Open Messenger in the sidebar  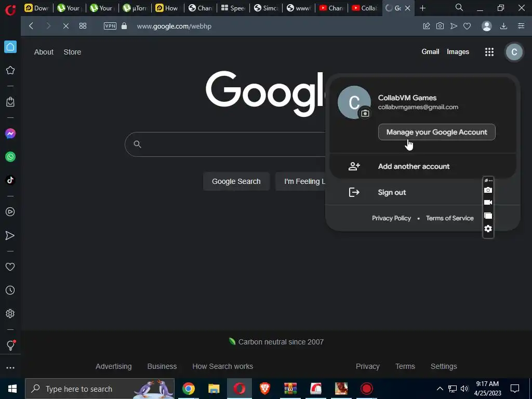pyautogui.click(x=10, y=134)
